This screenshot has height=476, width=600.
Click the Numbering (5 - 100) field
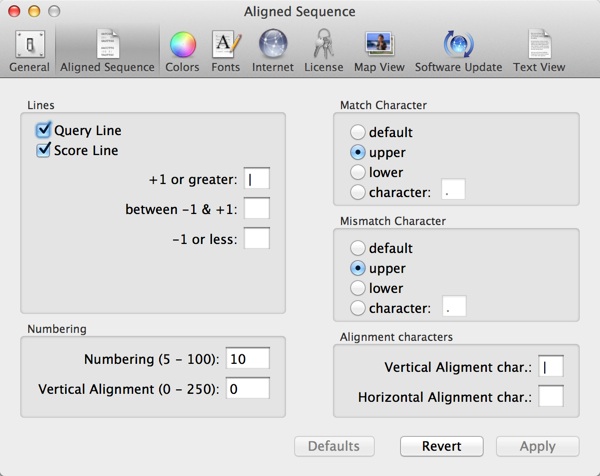pos(247,359)
